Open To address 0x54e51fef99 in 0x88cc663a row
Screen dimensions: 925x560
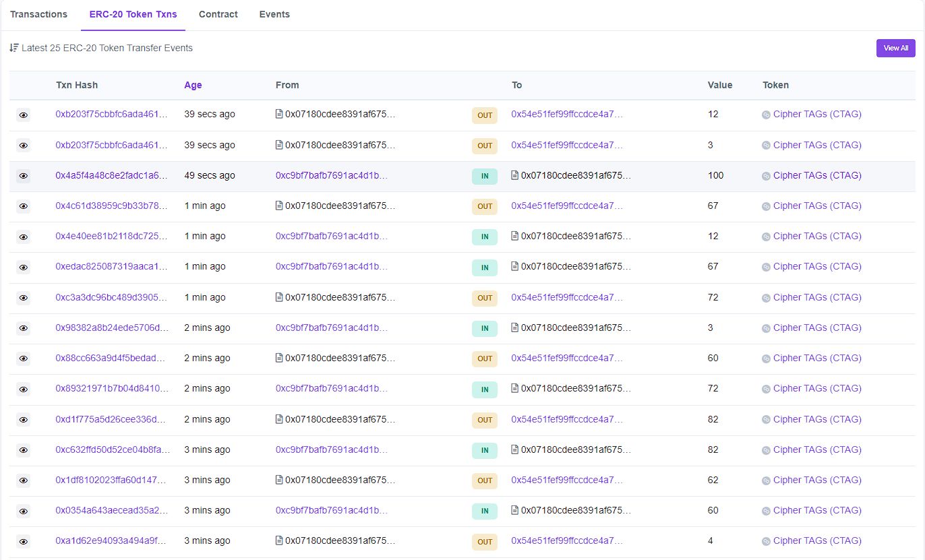567,358
